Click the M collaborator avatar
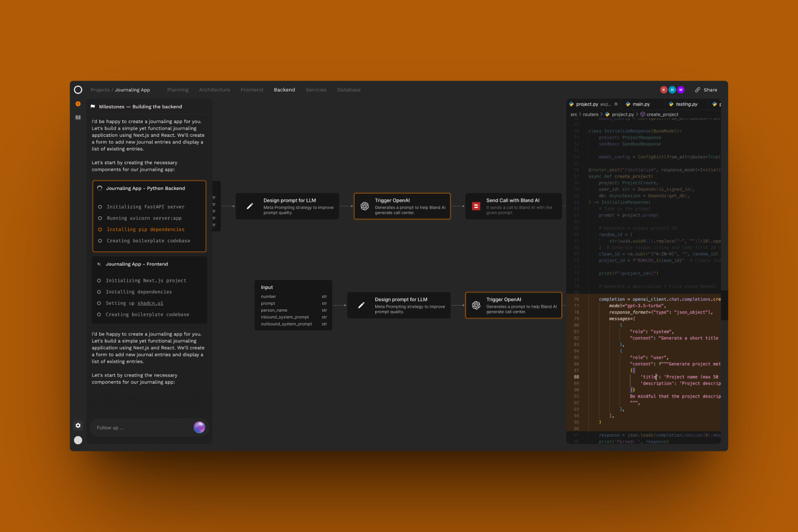Viewport: 798px width, 532px height. (681, 90)
